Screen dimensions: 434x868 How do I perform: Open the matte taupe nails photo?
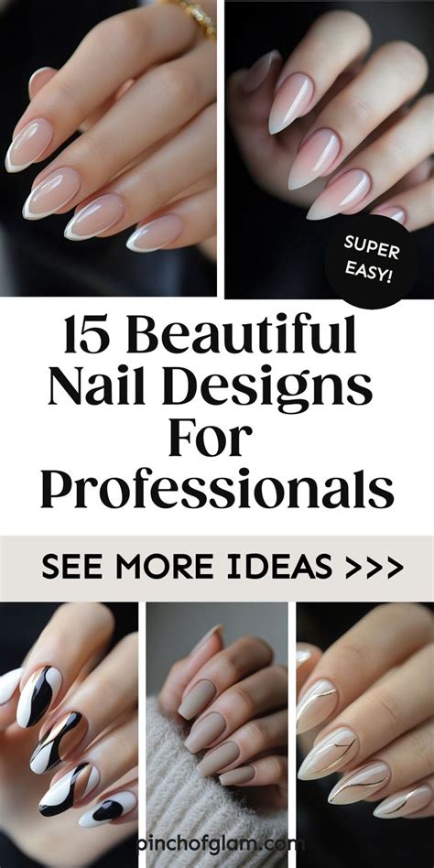point(217,735)
